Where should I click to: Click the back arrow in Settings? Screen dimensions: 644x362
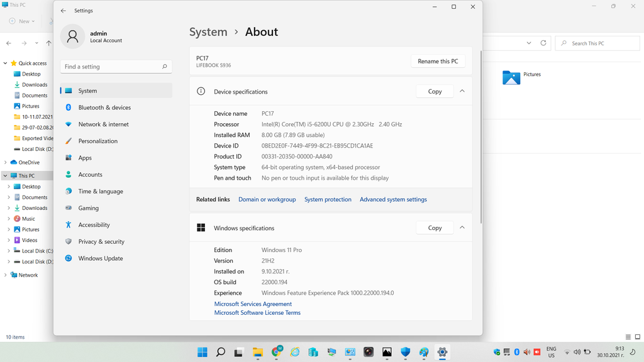click(63, 11)
